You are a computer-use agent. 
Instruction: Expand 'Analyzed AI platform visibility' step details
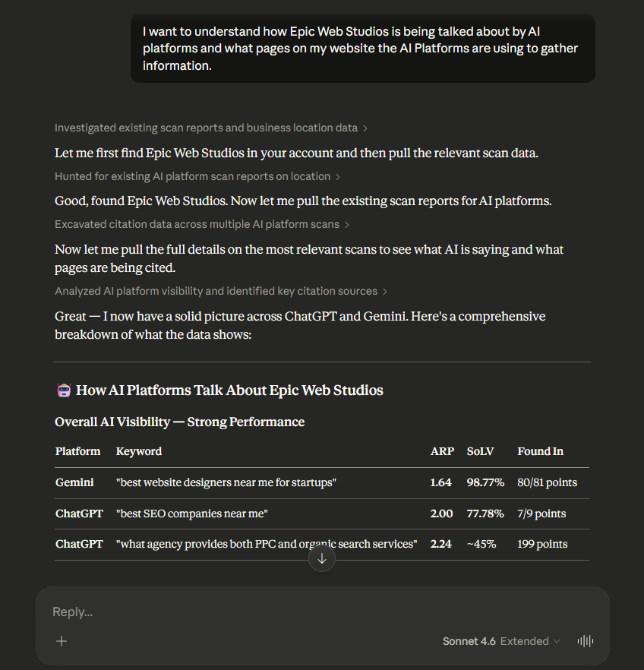coord(216,291)
